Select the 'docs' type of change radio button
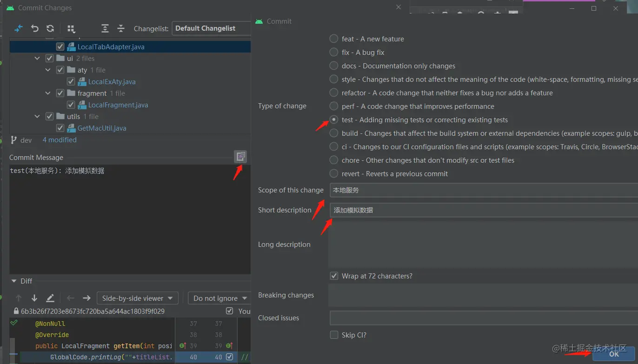The image size is (638, 364). click(x=334, y=66)
